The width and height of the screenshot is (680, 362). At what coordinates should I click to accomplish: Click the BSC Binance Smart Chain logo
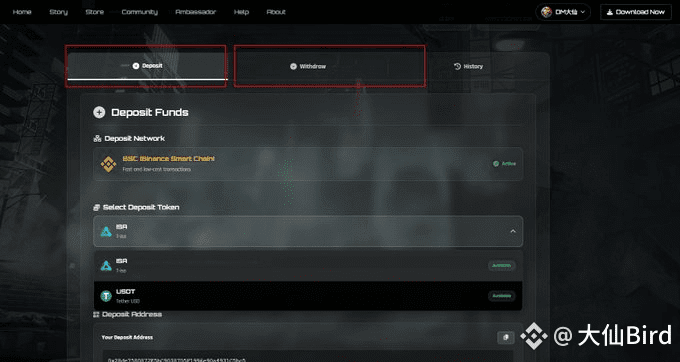[108, 164]
